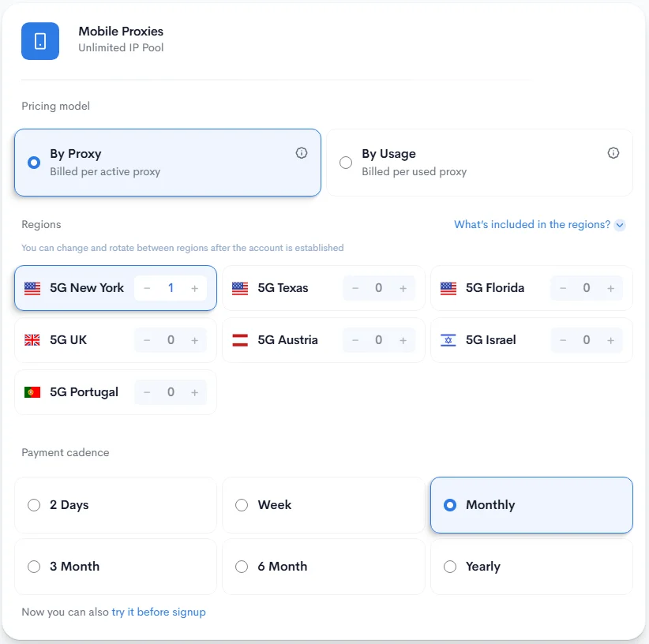Increase the 5G Austria proxy count
The image size is (649, 644).
403,340
